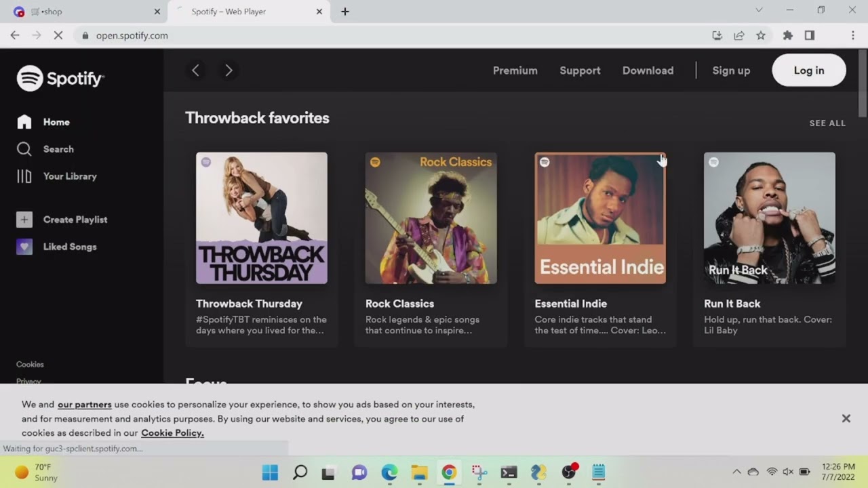Open Throwback Thursday playlist cover
The width and height of the screenshot is (868, 488).
[262, 218]
